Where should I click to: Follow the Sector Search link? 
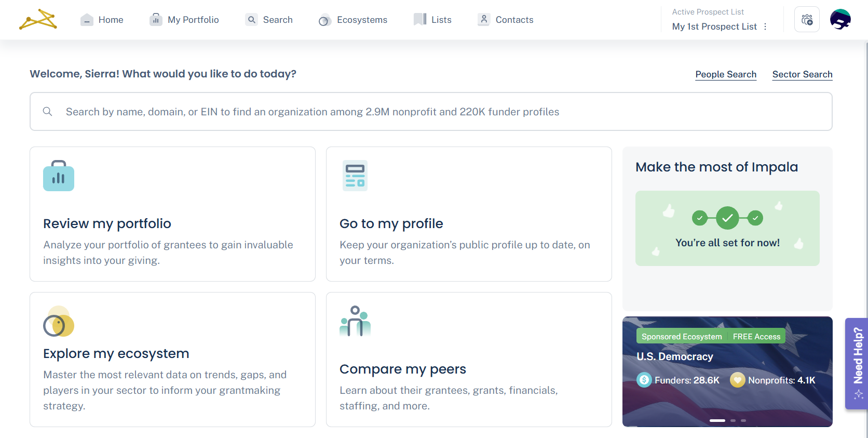pos(802,74)
